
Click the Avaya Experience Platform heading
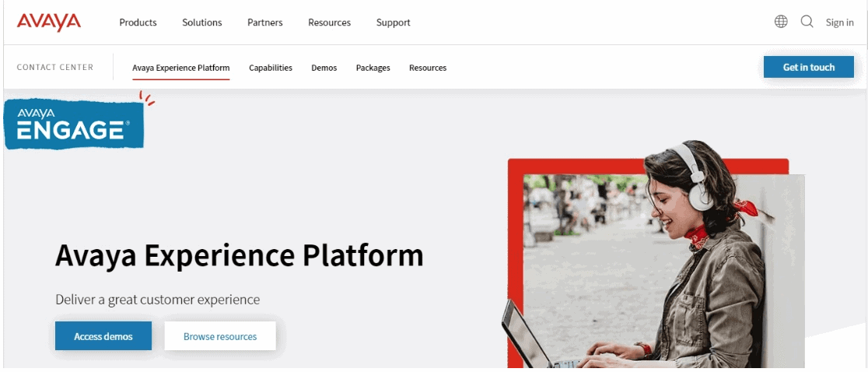(239, 256)
